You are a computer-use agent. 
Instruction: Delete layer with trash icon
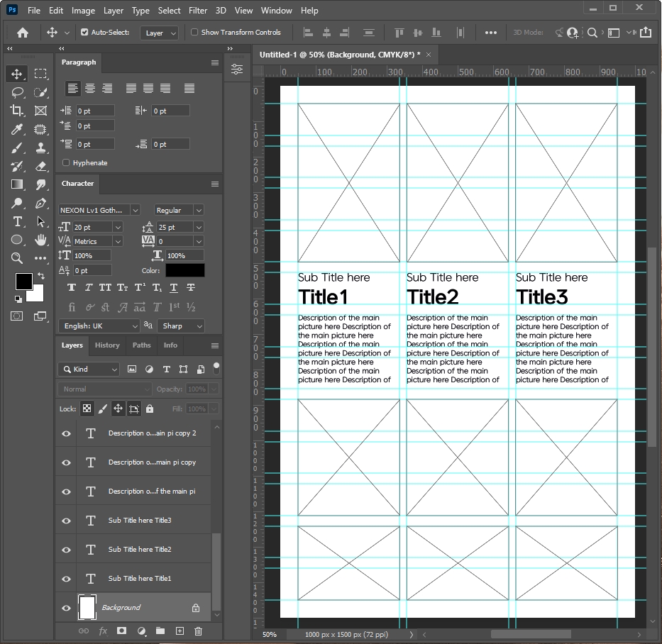[198, 631]
